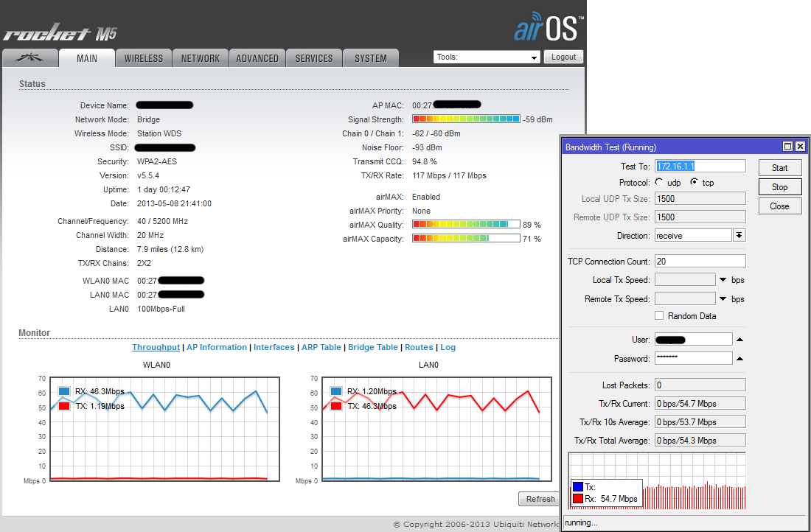Click the Test To address field
This screenshot has width=811, height=532.
click(x=700, y=167)
